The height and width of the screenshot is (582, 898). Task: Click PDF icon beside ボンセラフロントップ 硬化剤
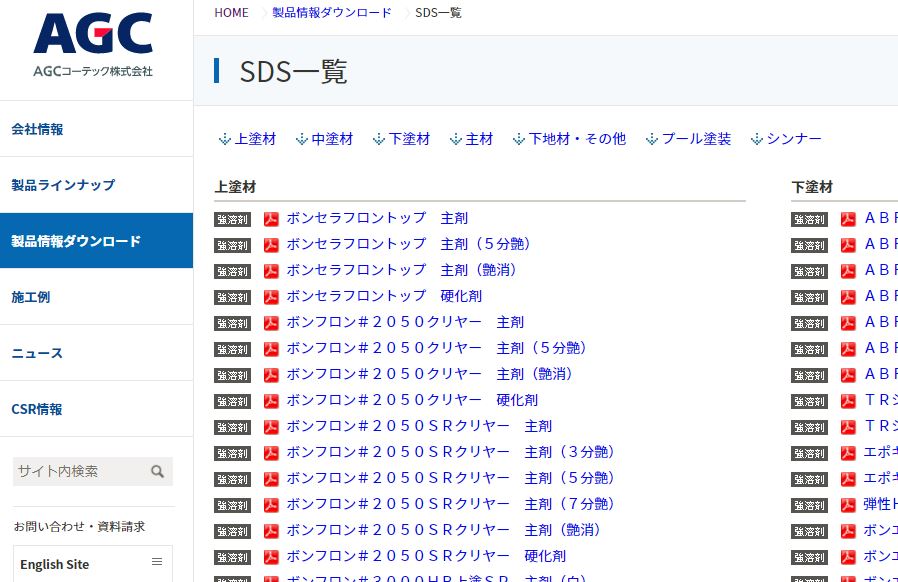271,296
